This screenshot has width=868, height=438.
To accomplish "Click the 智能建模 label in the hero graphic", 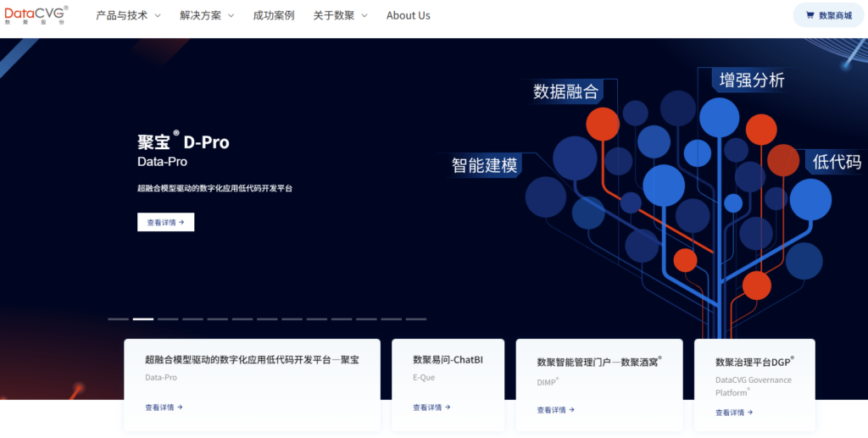I will [484, 165].
